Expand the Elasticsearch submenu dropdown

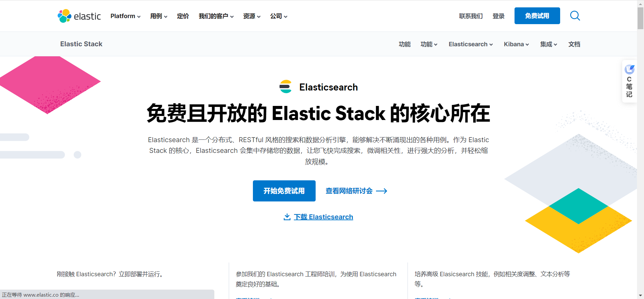pos(471,44)
